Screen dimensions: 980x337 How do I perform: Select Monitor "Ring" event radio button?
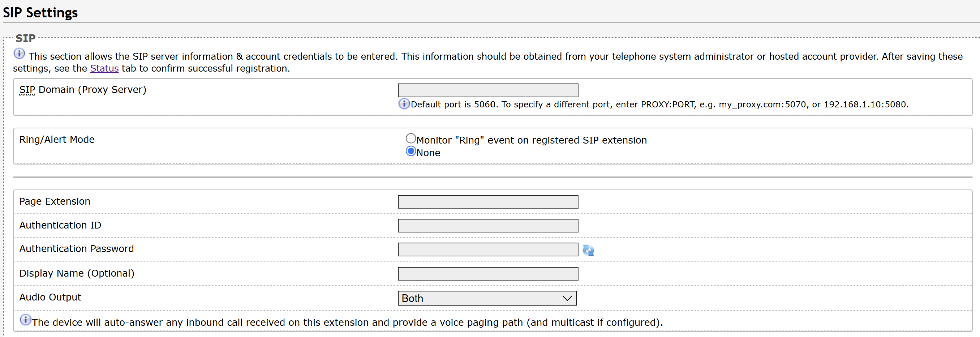click(411, 138)
